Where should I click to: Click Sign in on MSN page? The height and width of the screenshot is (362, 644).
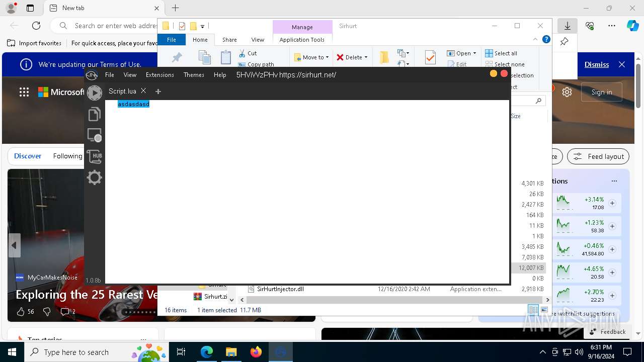point(602,92)
